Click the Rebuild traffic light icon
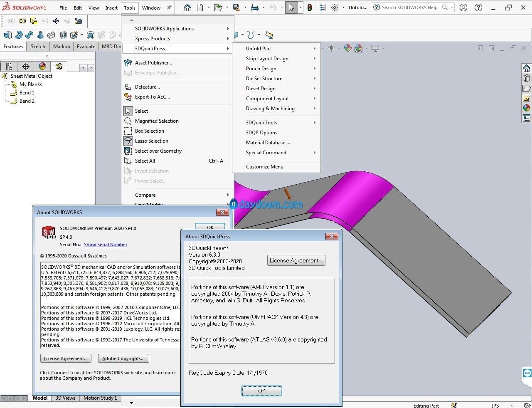532x408 pixels. click(x=310, y=7)
